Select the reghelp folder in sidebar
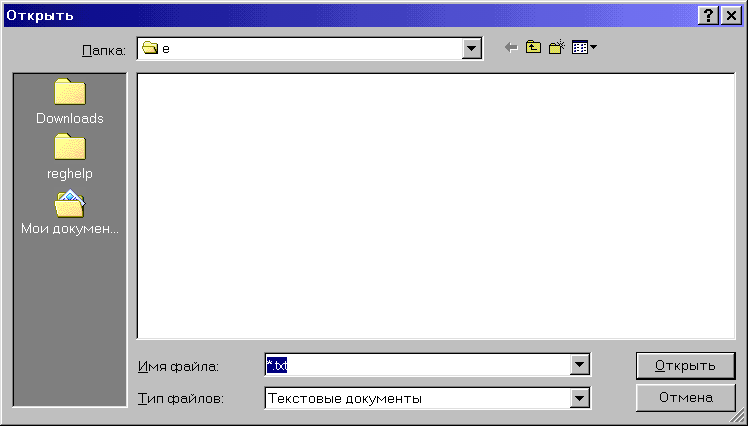Viewport: 748px width, 426px height. pyautogui.click(x=70, y=157)
